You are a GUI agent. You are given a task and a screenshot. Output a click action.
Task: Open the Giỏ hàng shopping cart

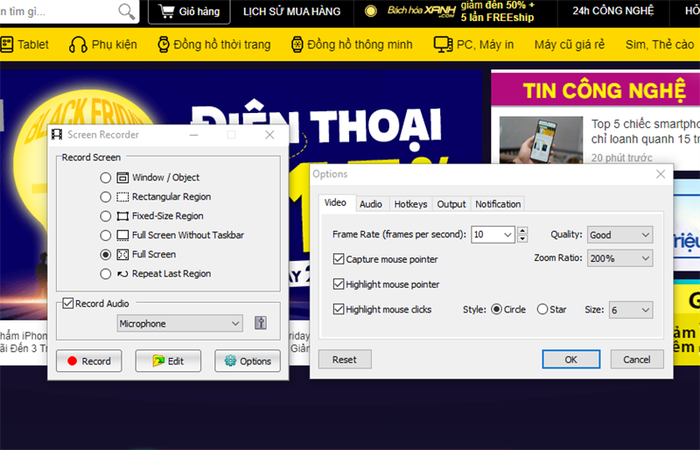click(x=189, y=11)
